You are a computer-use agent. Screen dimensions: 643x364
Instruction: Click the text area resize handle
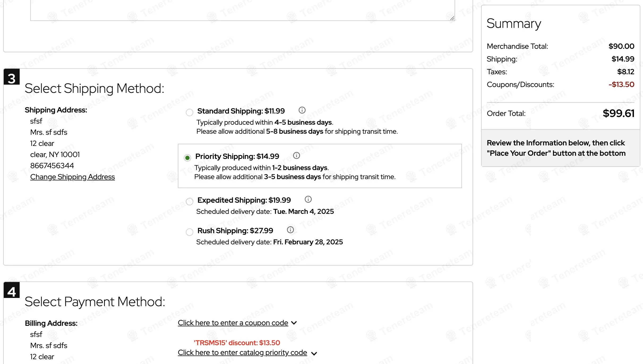[x=452, y=18]
